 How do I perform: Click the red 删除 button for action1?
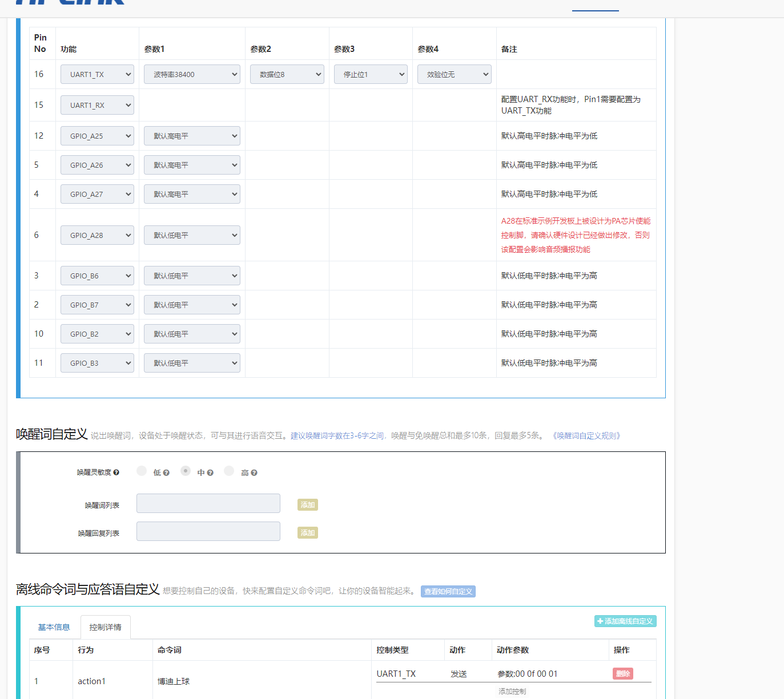[623, 674]
